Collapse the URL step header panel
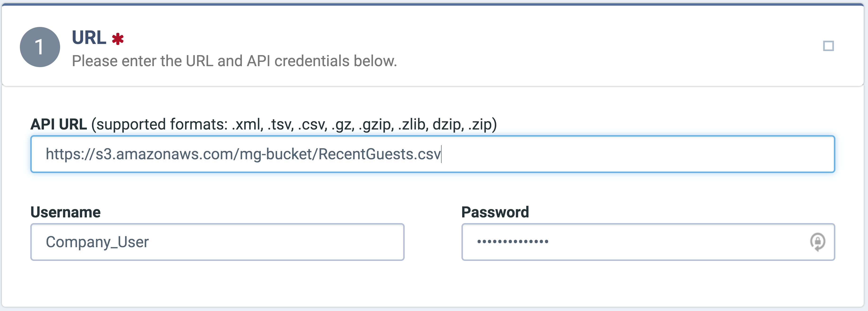This screenshot has width=868, height=311. (433, 46)
